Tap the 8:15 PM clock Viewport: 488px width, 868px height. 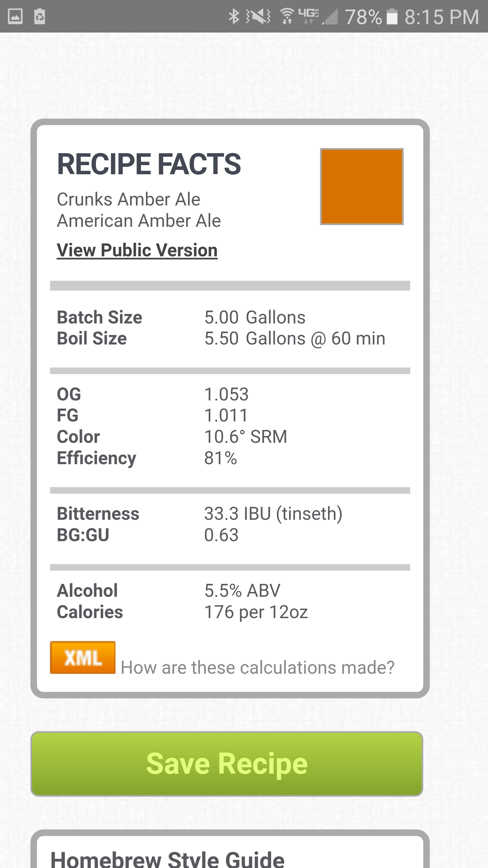[x=442, y=17]
